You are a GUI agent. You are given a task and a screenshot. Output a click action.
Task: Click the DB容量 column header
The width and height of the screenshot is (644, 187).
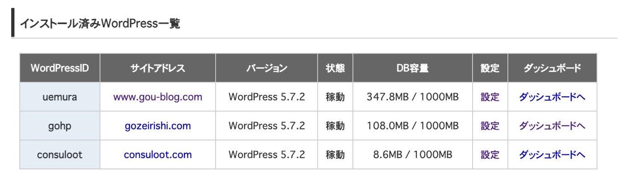tap(412, 68)
